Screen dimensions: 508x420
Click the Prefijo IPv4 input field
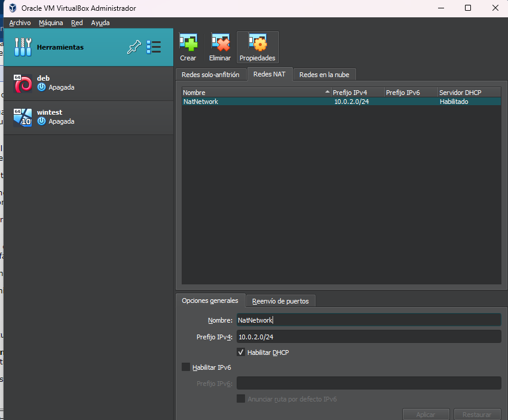[369, 337]
